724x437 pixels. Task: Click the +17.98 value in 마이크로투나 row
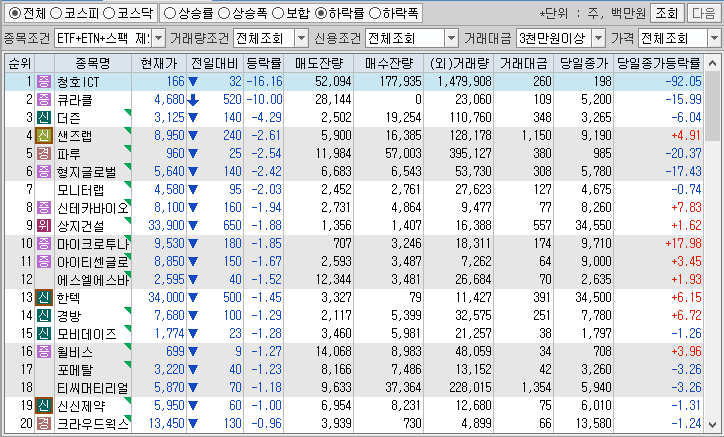click(x=683, y=244)
